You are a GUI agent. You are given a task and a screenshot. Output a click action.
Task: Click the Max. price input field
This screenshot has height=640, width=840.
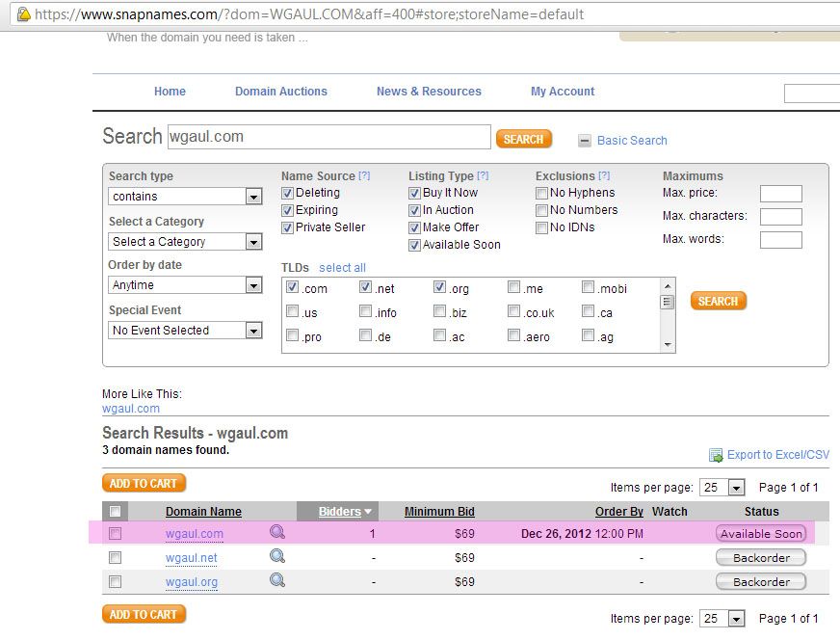[780, 194]
